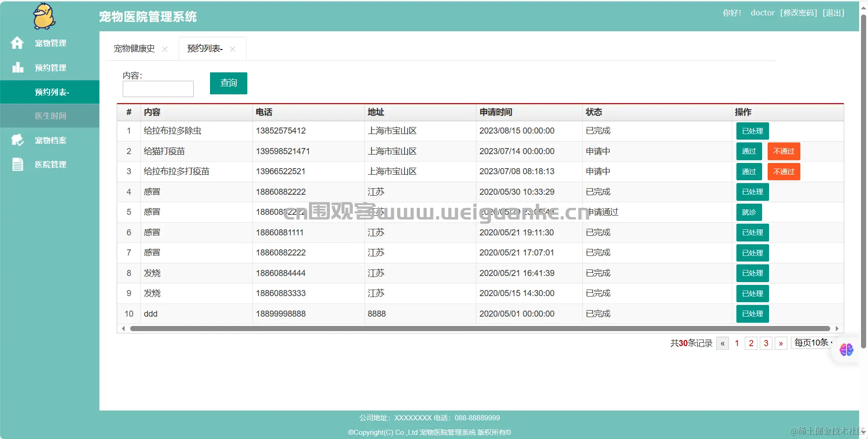Click 已处理 in row 8

(753, 273)
